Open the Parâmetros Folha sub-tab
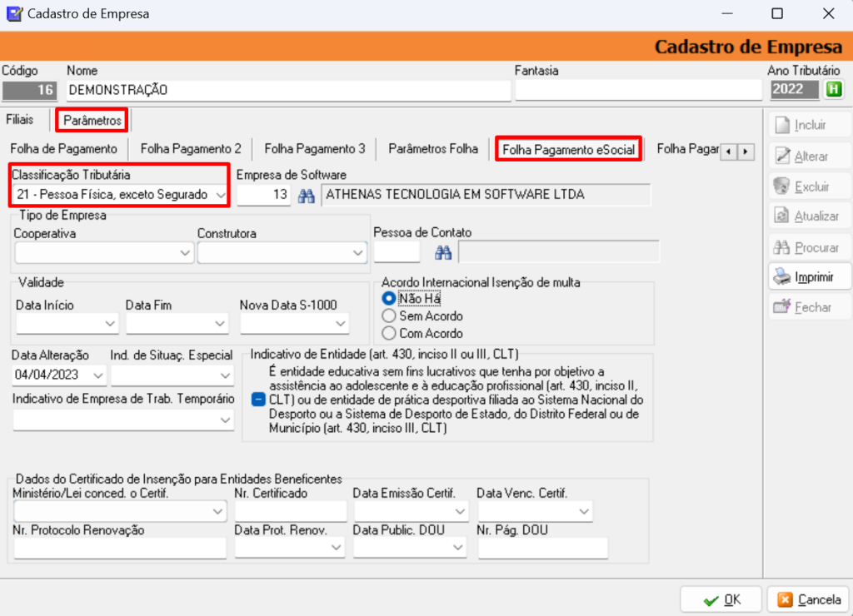 click(433, 149)
